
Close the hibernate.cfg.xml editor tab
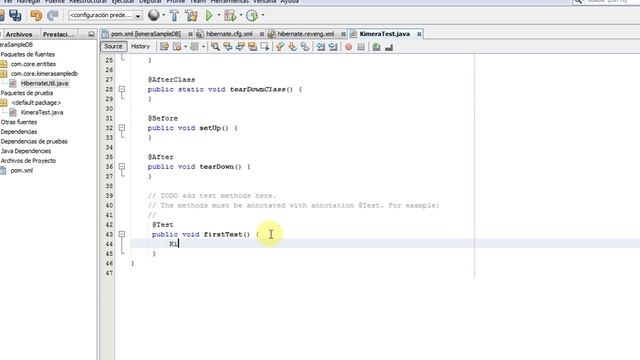coord(262,34)
